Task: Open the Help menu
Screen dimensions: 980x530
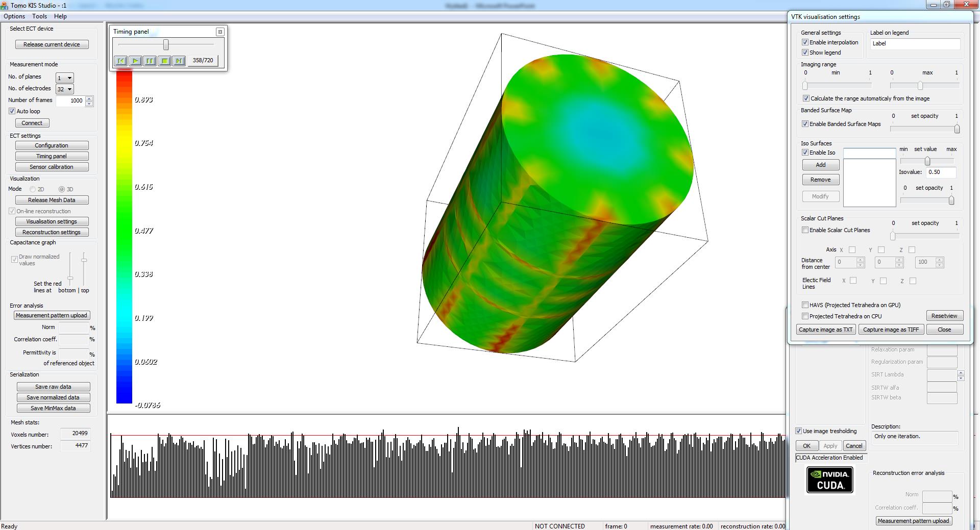Action: 60,16
